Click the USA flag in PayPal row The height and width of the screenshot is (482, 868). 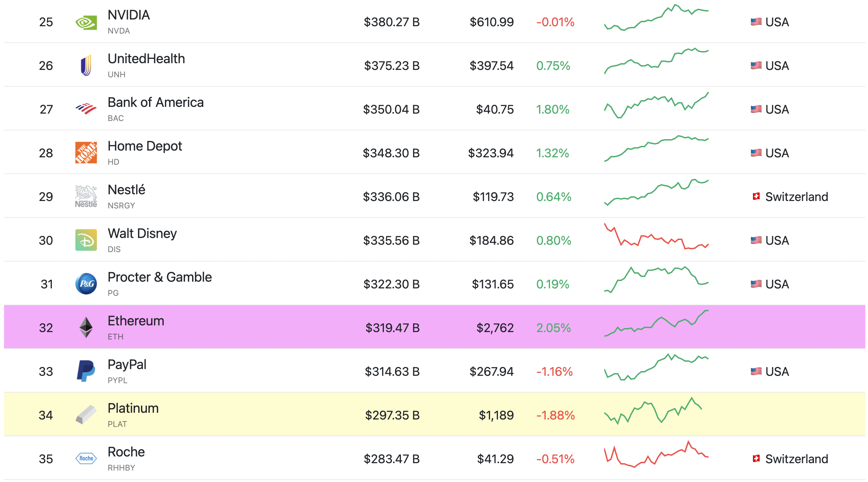tap(756, 371)
